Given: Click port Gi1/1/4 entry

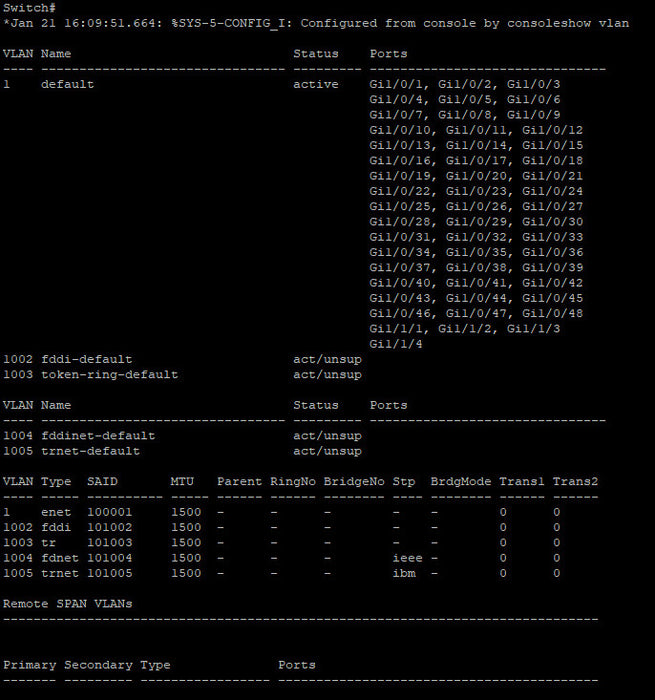Looking at the screenshot, I should pyautogui.click(x=396, y=344).
